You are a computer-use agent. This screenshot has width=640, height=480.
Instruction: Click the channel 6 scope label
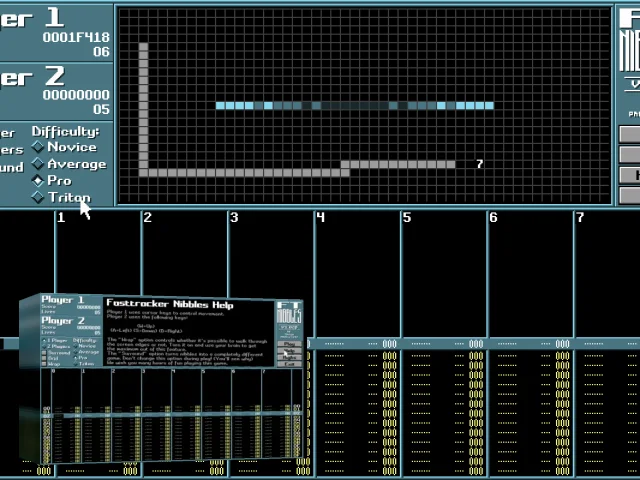493,218
